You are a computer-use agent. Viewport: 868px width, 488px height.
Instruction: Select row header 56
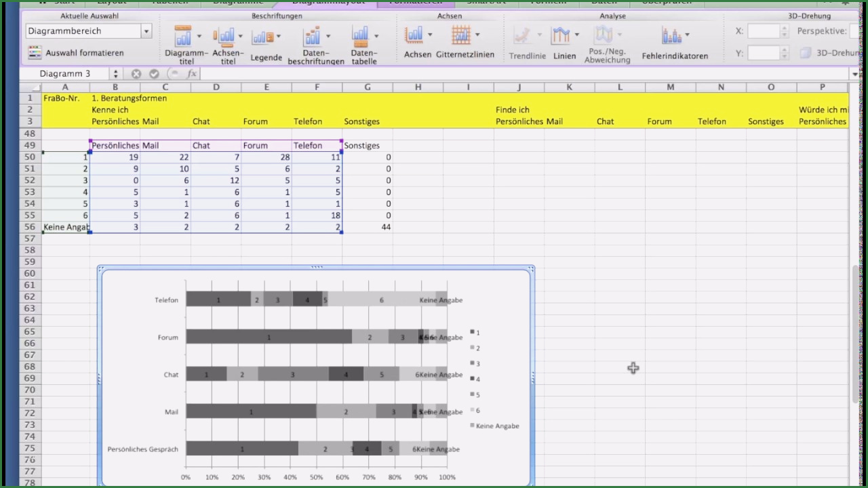click(29, 227)
